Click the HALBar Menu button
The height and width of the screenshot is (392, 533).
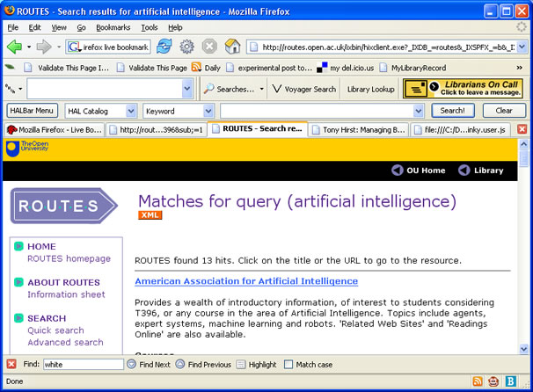pos(32,111)
